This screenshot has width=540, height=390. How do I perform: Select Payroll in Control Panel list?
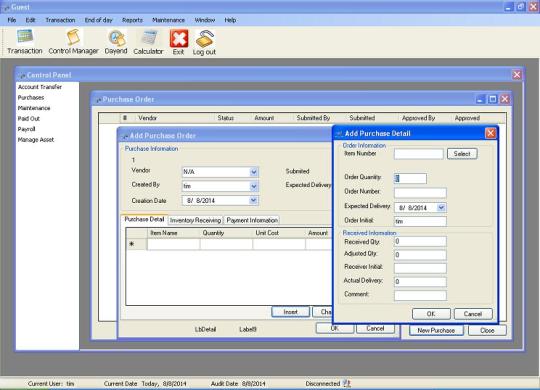[x=27, y=129]
